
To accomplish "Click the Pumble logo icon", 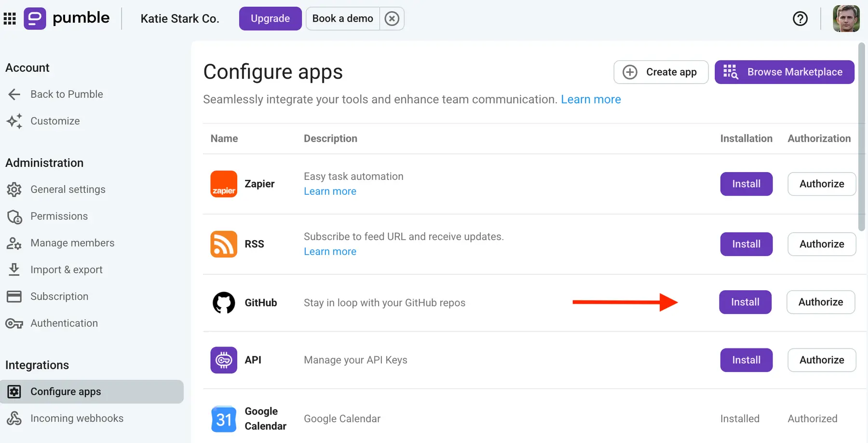I will (x=35, y=19).
